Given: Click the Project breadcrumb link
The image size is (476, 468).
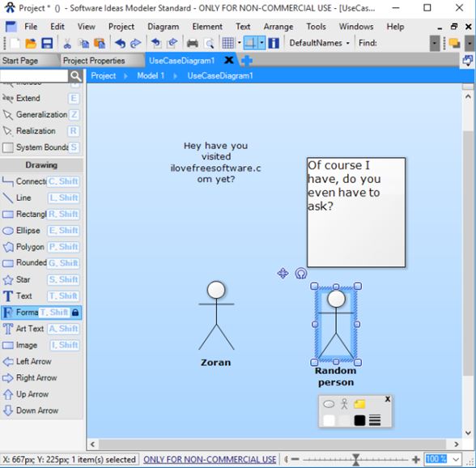Looking at the screenshot, I should (104, 76).
